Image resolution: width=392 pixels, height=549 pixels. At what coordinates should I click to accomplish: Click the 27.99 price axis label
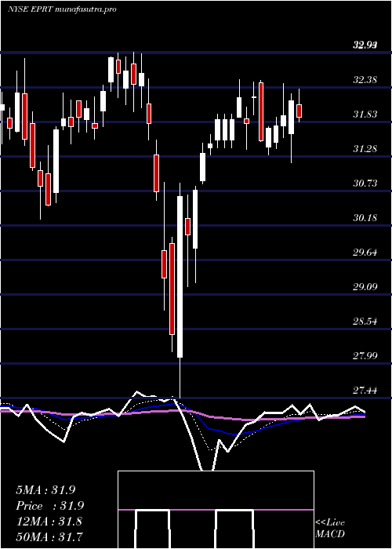pos(365,356)
